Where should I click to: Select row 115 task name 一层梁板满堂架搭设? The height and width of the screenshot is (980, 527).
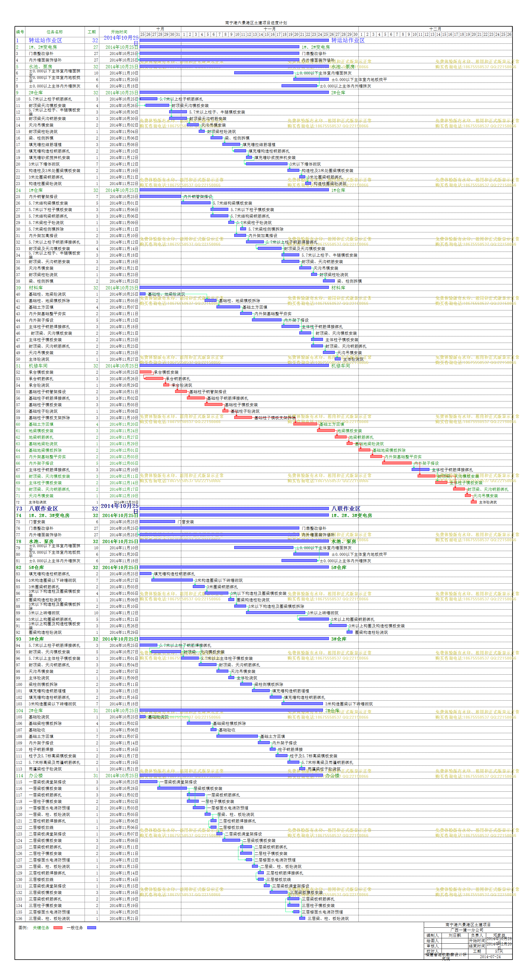click(x=47, y=782)
